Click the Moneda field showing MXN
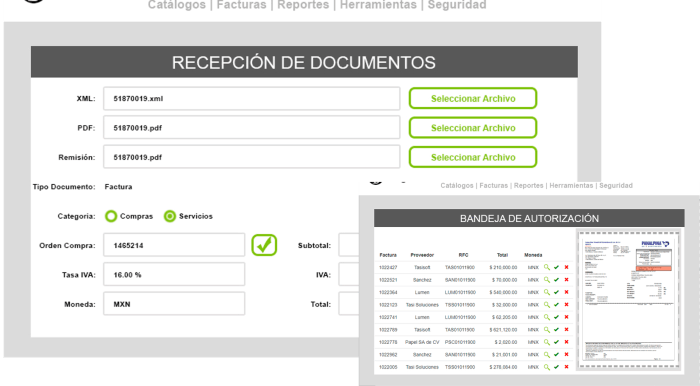Image resolution: width=700 pixels, height=386 pixels. pyautogui.click(x=174, y=304)
